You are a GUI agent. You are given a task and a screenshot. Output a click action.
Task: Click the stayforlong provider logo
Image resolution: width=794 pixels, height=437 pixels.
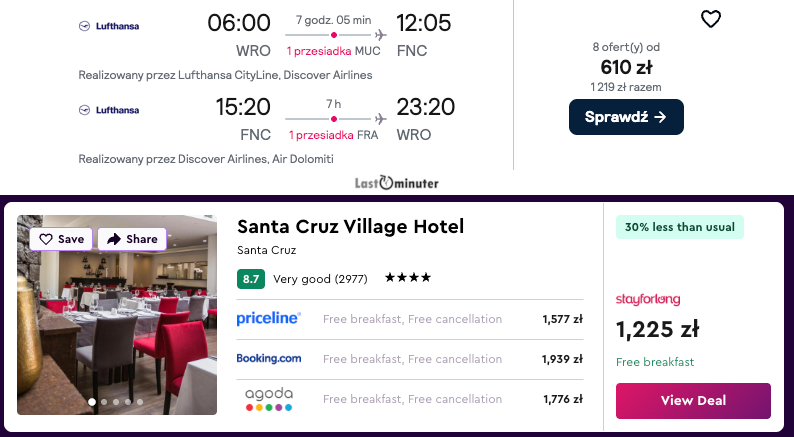[x=648, y=298]
